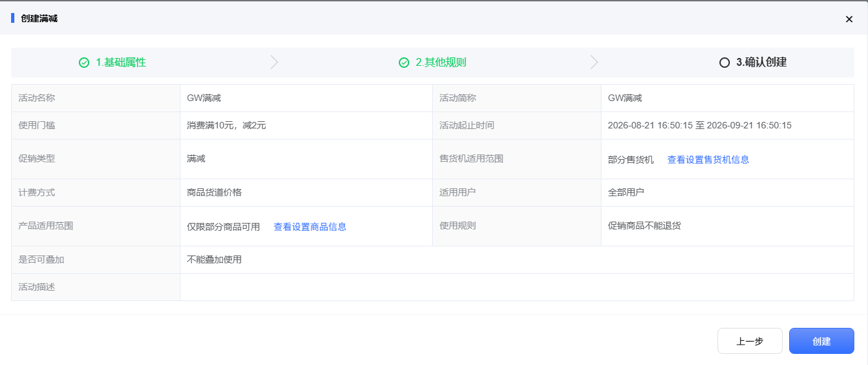Click the date range 2026-08-21 至 2026-09-21
Screen dimensions: 868x365
tap(700, 126)
